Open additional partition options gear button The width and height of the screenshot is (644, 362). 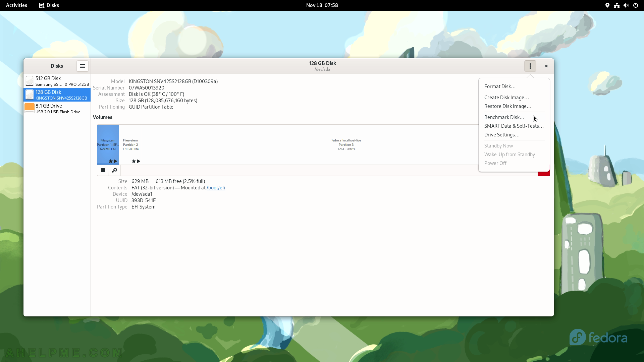[x=115, y=170]
